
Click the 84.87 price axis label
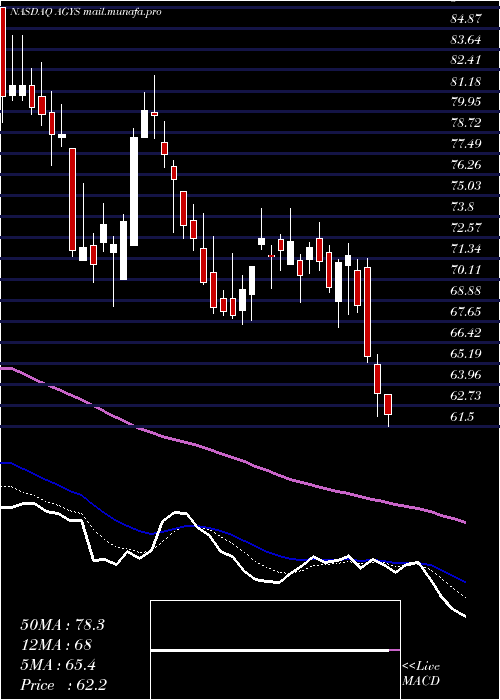pos(466,19)
